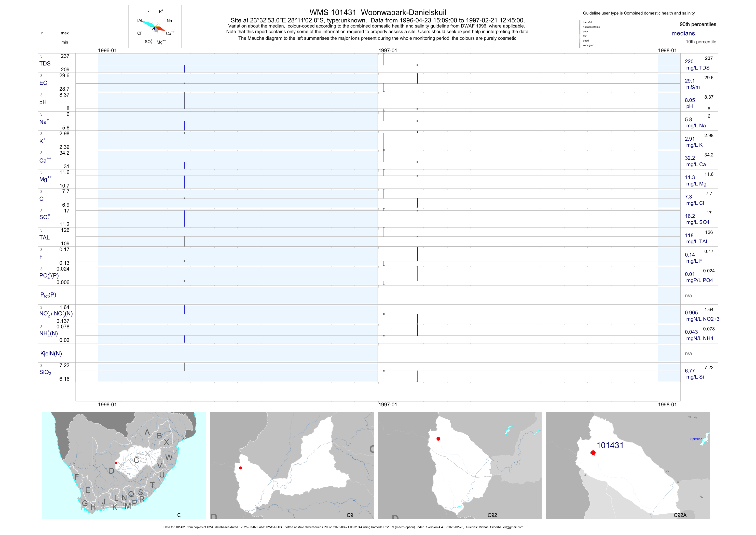Click the red 101431 site marker

[593, 453]
